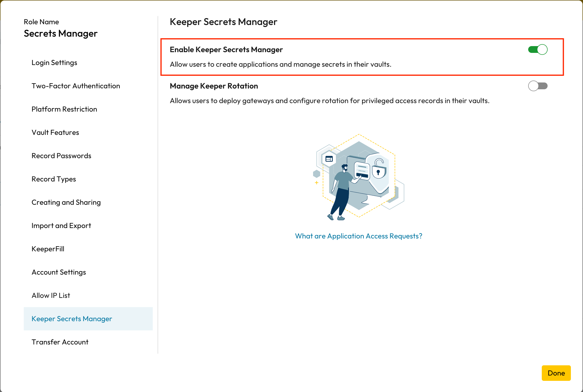The height and width of the screenshot is (392, 583).
Task: Select Record Passwords menu item
Action: [61, 156]
